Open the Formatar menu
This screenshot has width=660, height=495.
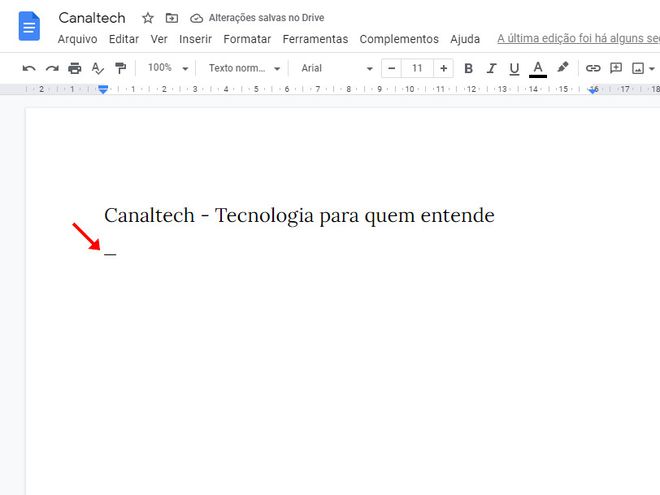tap(247, 39)
